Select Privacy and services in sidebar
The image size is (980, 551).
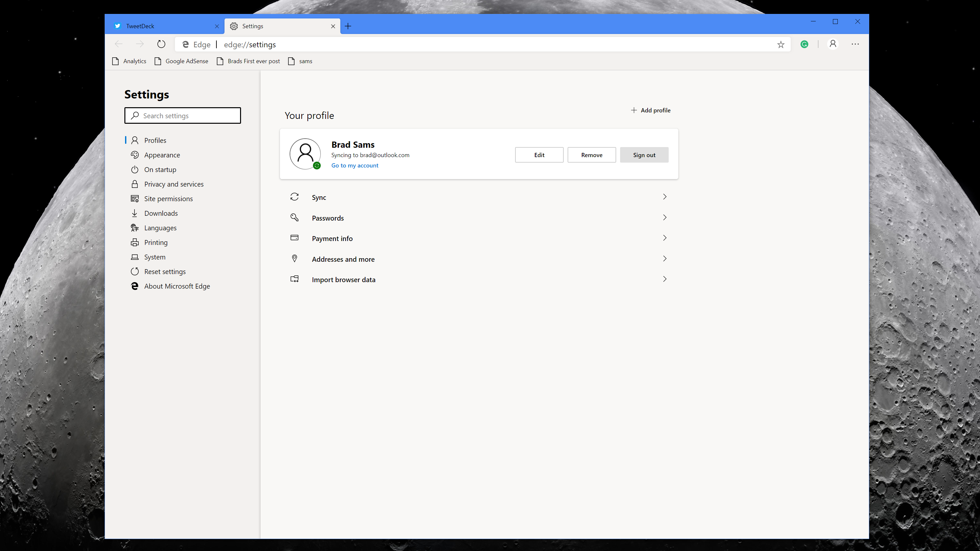(x=173, y=184)
